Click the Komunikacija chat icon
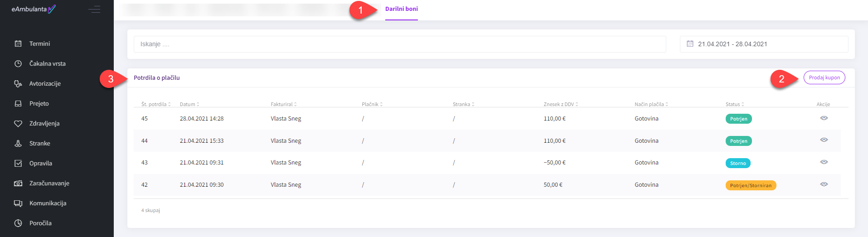Screen dimensions: 868x237 click(x=18, y=203)
